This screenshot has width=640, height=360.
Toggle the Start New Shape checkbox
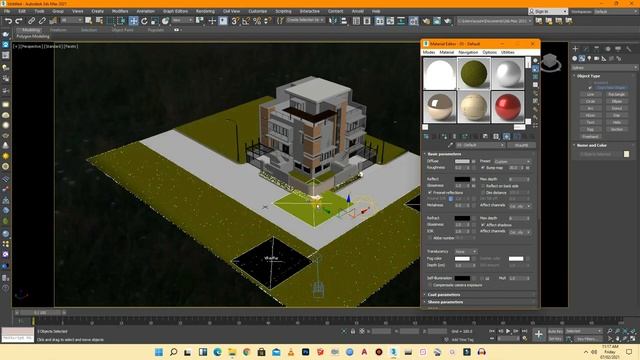click(x=590, y=87)
